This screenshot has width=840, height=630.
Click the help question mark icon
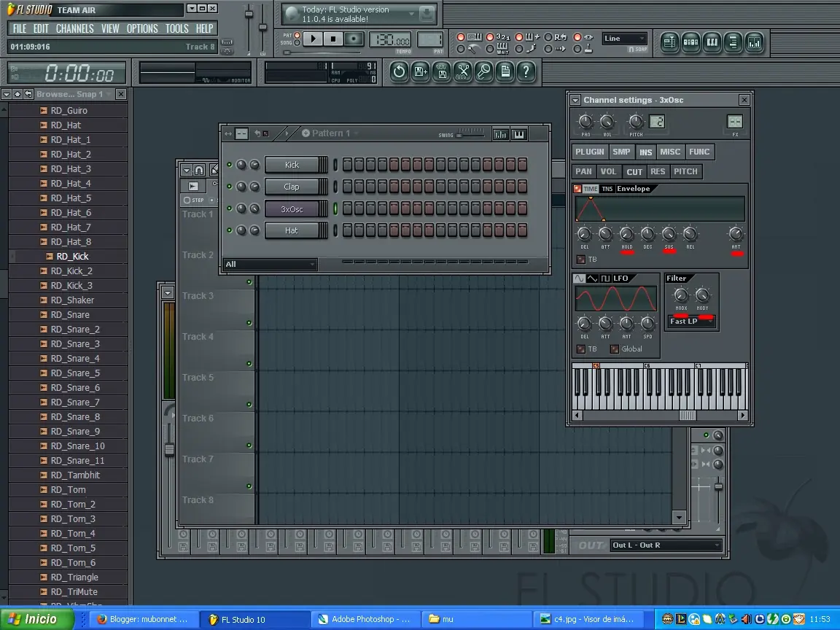click(526, 71)
